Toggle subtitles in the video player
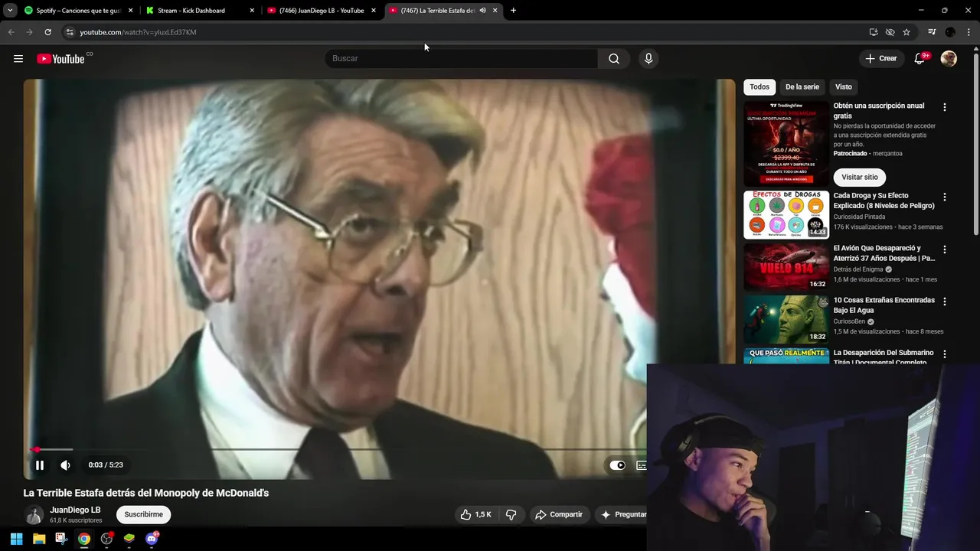The width and height of the screenshot is (980, 551). point(642,465)
